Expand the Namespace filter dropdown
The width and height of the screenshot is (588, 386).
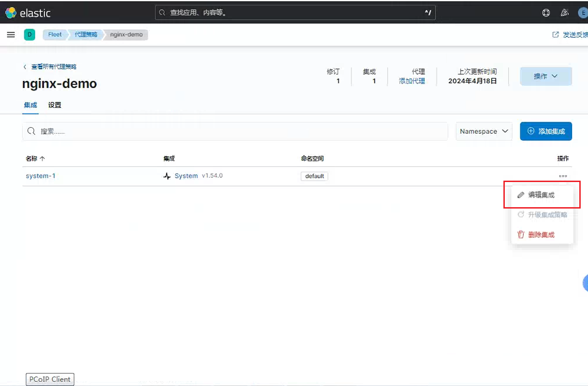pos(484,131)
